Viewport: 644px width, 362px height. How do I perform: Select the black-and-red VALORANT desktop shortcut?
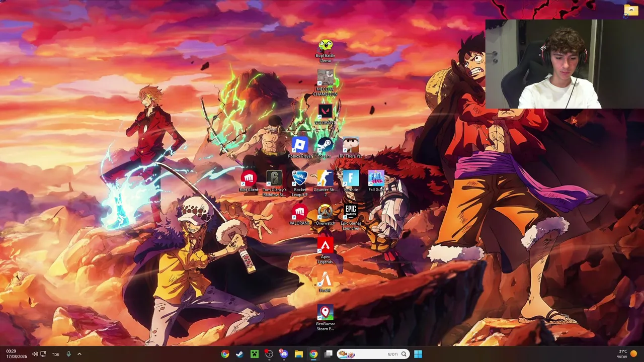coord(325,115)
